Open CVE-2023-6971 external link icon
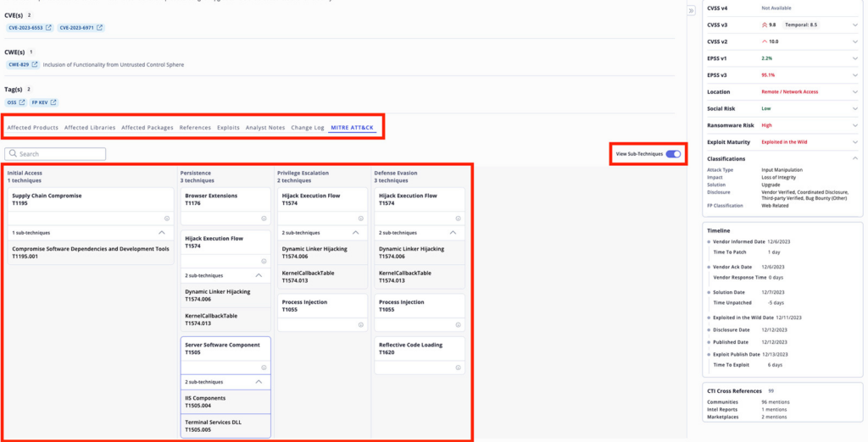This screenshot has height=442, width=868. pyautogui.click(x=99, y=28)
